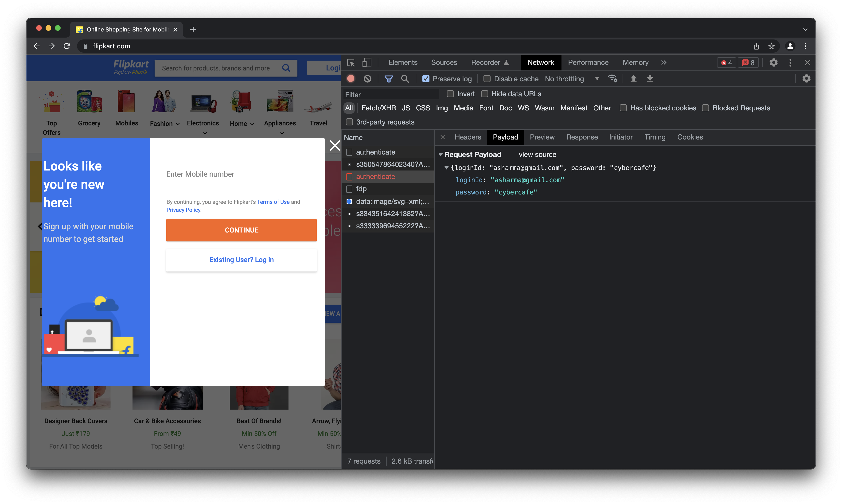Check Blocked Requests checkbox

click(x=706, y=108)
